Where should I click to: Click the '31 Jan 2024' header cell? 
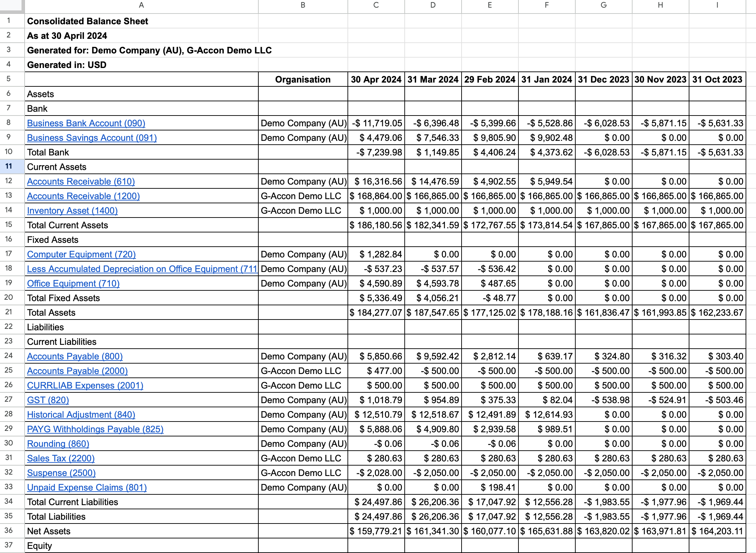547,79
